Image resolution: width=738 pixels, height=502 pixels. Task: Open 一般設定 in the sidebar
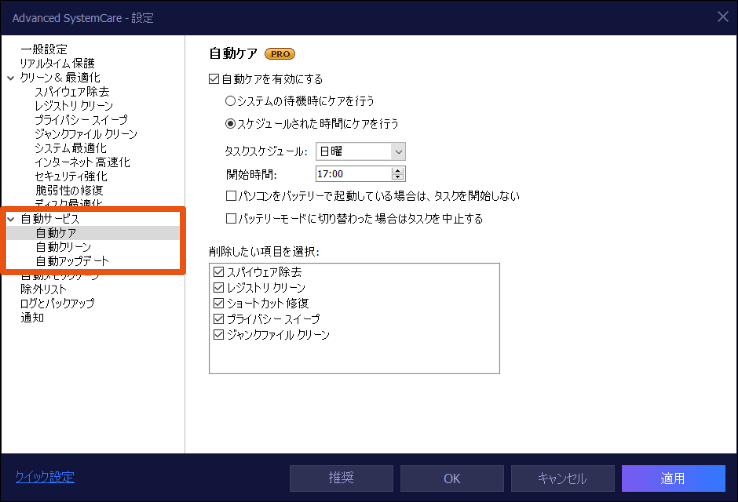click(x=44, y=49)
